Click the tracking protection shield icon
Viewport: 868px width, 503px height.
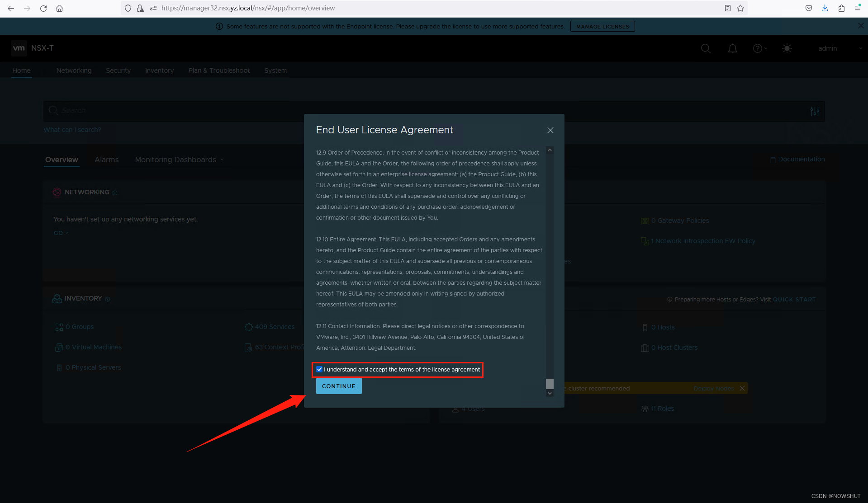(x=128, y=8)
